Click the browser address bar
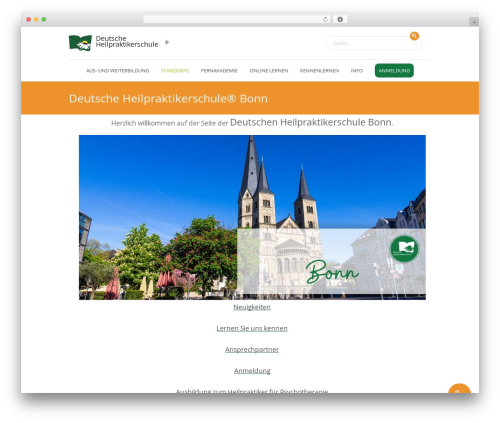500x423 pixels. click(x=237, y=19)
